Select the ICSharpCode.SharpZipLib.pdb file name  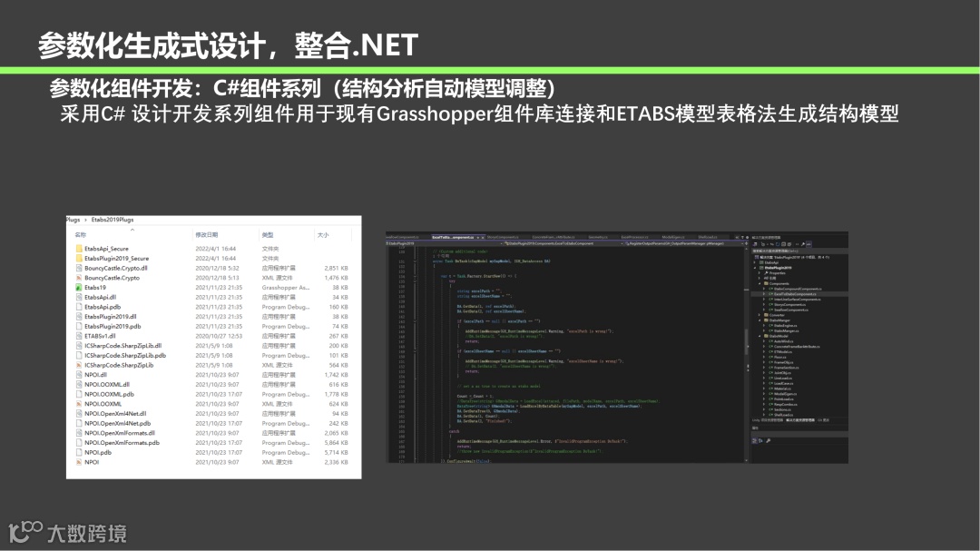tap(125, 355)
